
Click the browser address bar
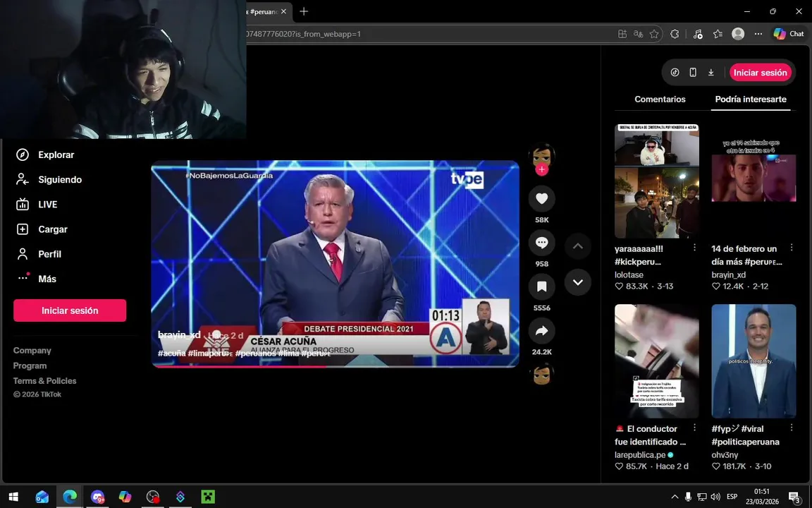(x=430, y=34)
